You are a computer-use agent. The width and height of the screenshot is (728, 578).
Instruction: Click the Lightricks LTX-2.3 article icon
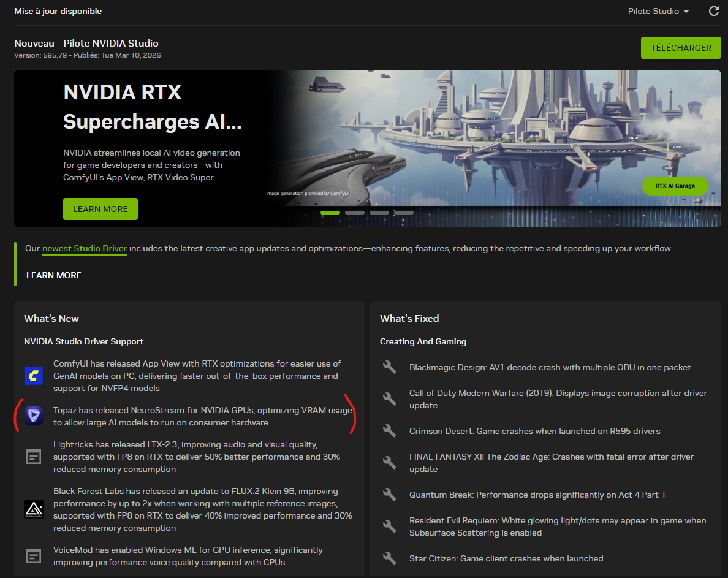(x=33, y=457)
